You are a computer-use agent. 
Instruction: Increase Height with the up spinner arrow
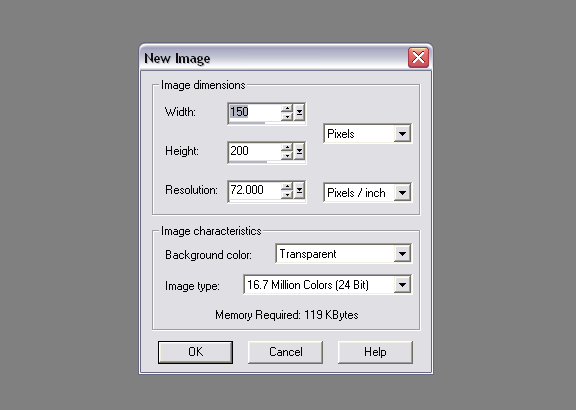tap(287, 147)
